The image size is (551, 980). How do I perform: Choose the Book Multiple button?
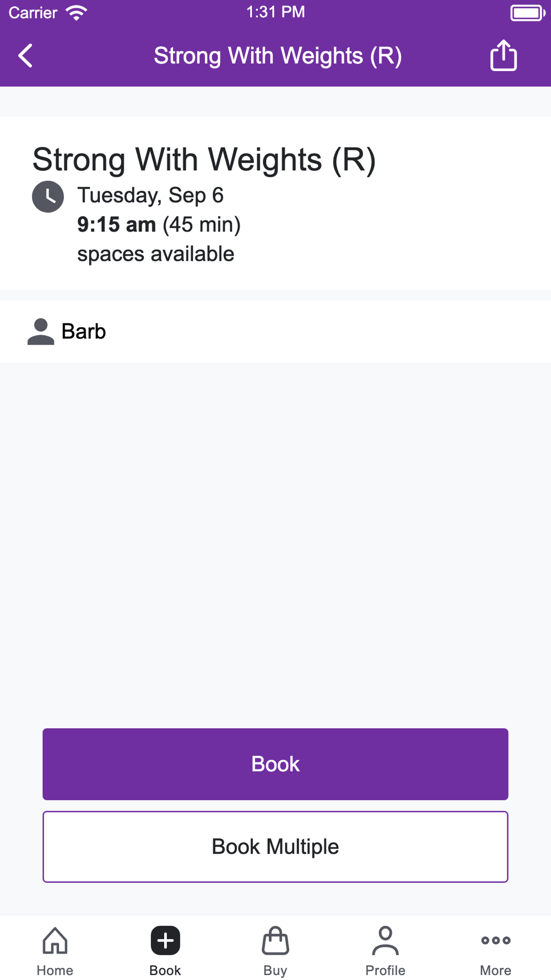[x=275, y=847]
